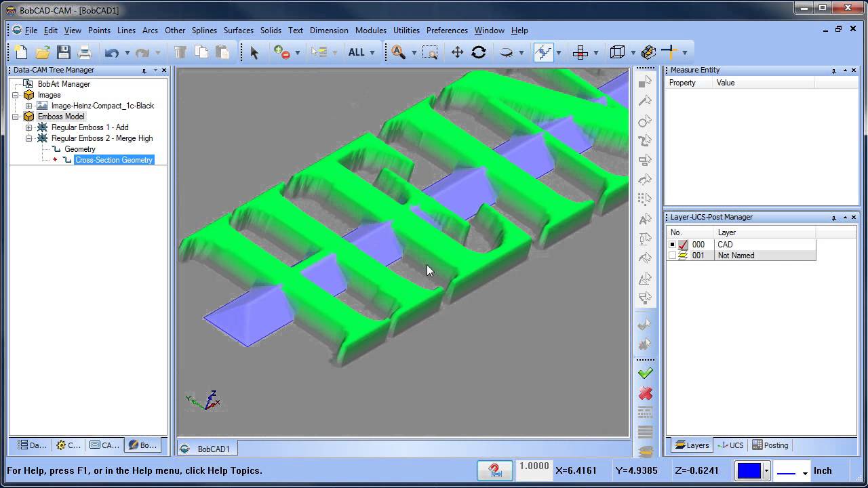Screen dimensions: 868x488
Task: Click the Redo arrow icon
Action: [142, 52]
